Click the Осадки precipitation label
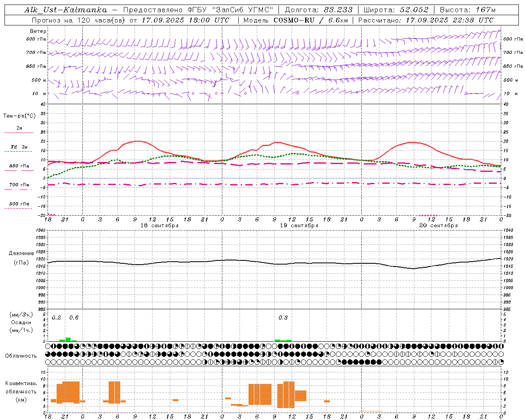The height and width of the screenshot is (420, 525). pos(21,322)
